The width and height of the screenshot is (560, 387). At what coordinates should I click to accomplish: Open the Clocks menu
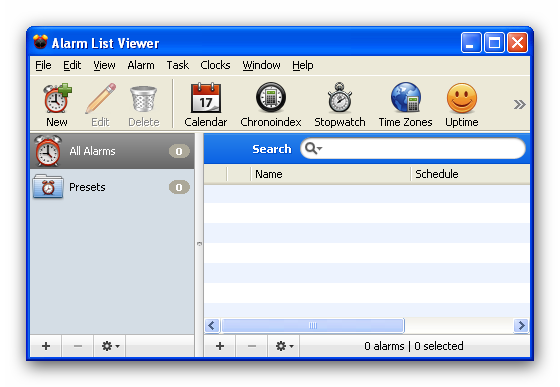pyautogui.click(x=215, y=65)
